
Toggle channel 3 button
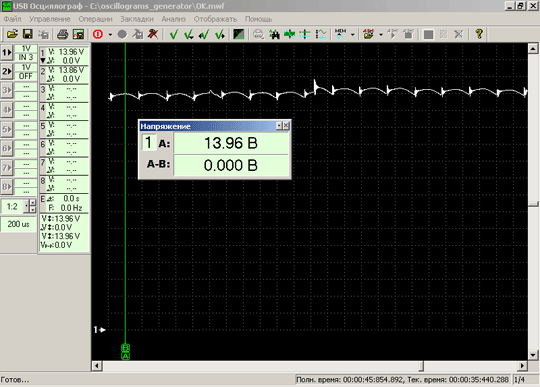(7, 90)
